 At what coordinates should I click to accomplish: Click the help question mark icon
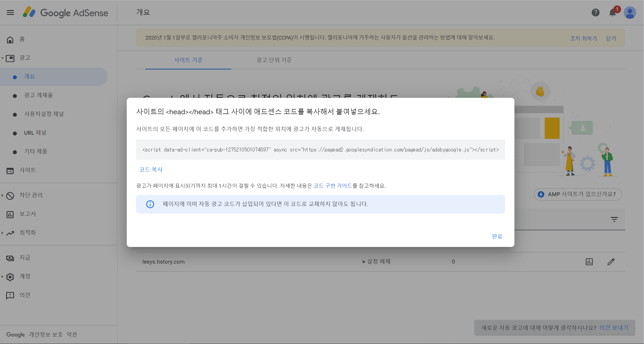[595, 12]
